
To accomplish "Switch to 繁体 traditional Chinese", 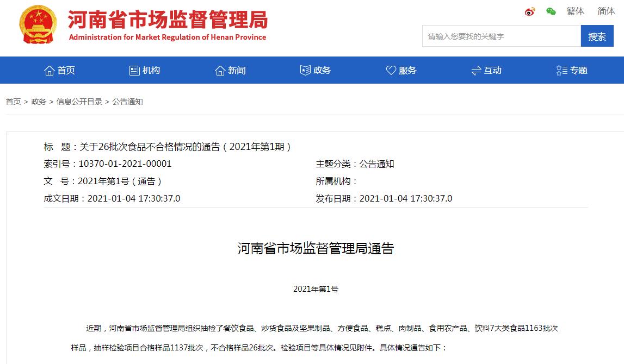I will click(576, 11).
